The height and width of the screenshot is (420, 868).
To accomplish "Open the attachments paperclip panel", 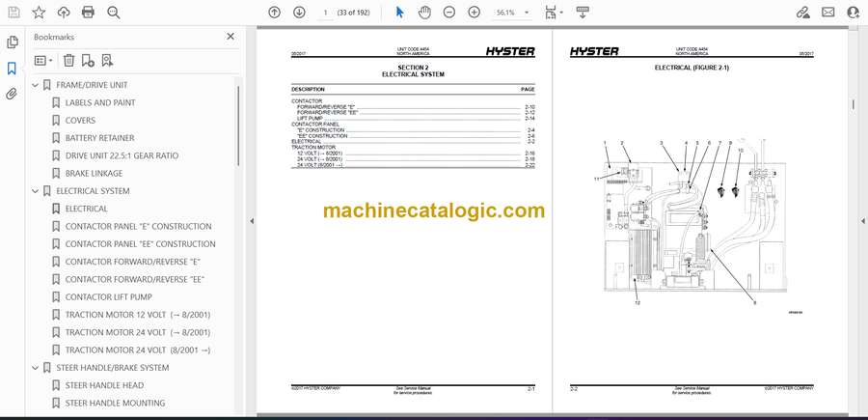I will (12, 94).
